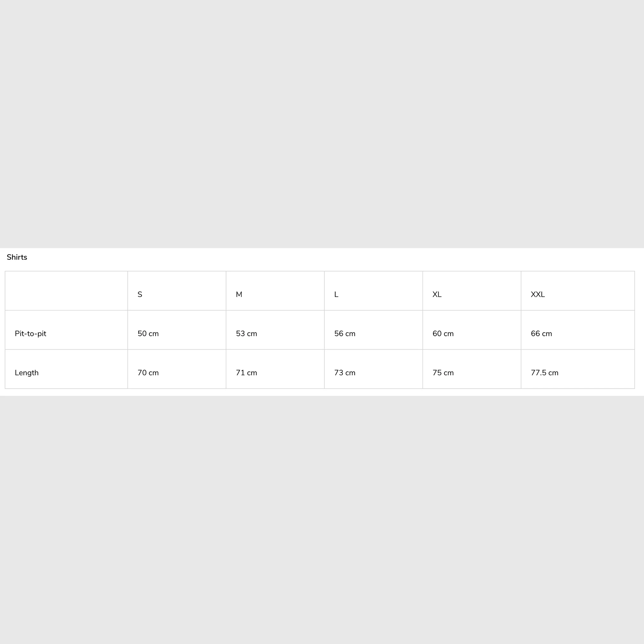Screen dimensions: 644x644
Task: Click the 75 cm cell
Action: pyautogui.click(x=472, y=369)
